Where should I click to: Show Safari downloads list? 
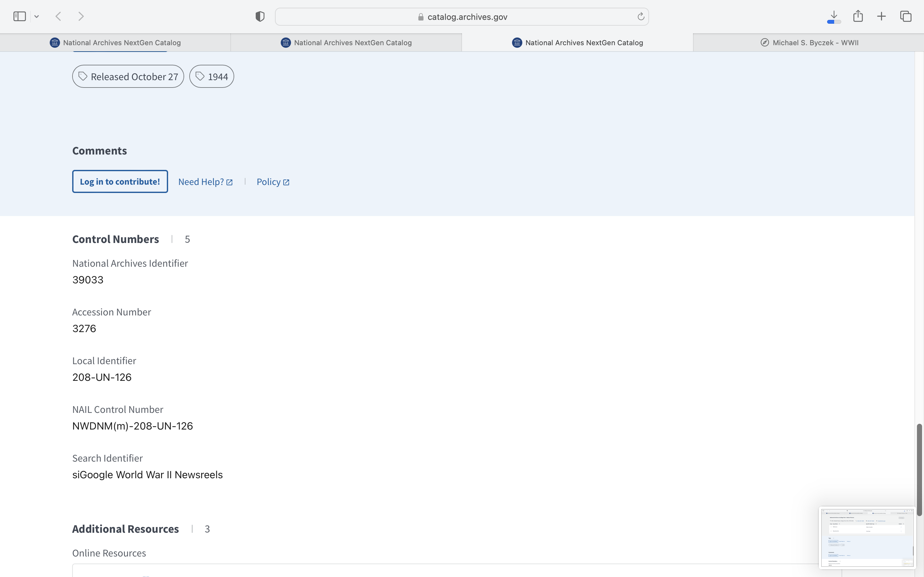[x=834, y=16]
